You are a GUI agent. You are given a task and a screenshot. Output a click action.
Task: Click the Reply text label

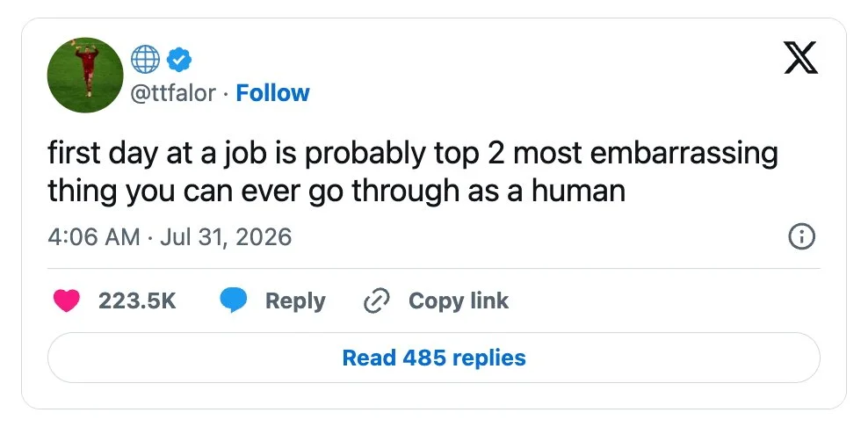tap(295, 300)
